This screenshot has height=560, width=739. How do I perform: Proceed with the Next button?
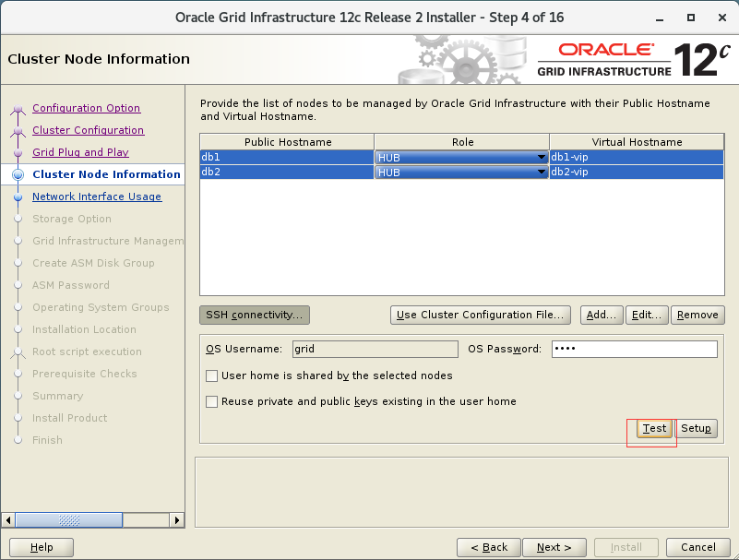click(x=554, y=547)
